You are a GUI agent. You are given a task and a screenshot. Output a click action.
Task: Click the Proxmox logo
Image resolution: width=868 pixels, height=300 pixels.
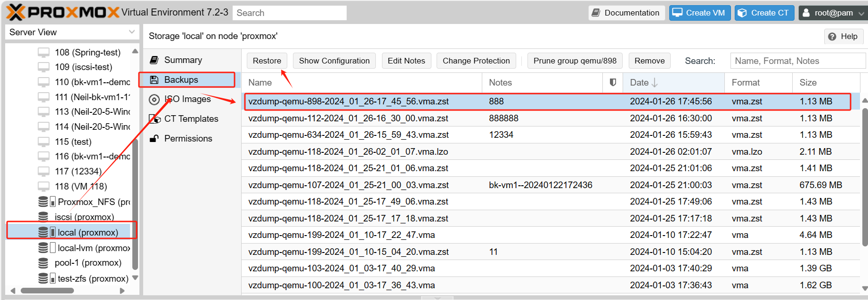tap(62, 12)
